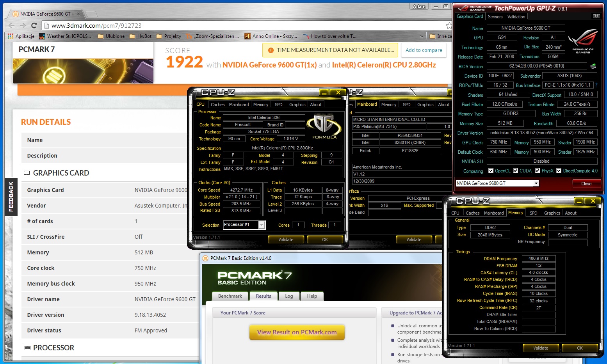Bookmark this page with the star icon
This screenshot has height=364, width=607.
[x=449, y=25]
